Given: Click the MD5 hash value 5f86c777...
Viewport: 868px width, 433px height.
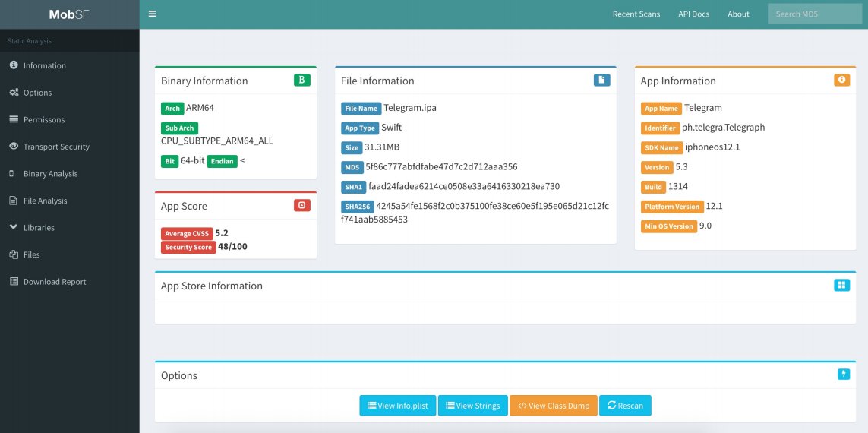Looking at the screenshot, I should (x=441, y=166).
